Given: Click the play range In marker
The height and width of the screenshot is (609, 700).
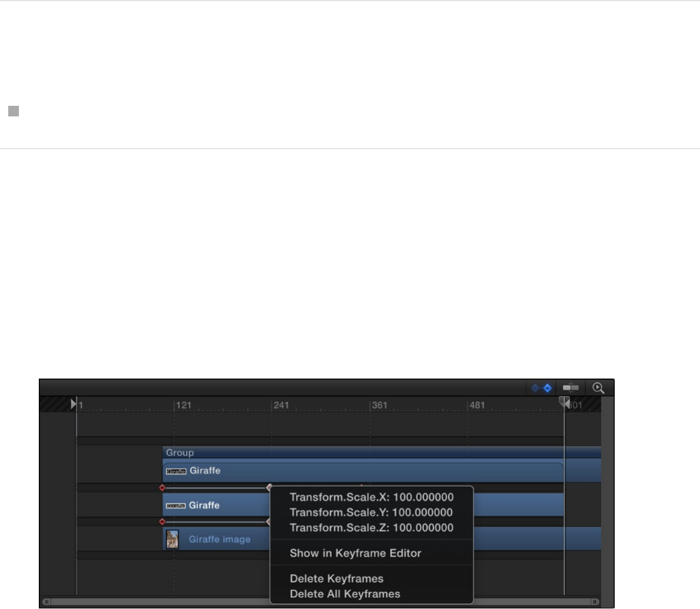Looking at the screenshot, I should tap(74, 404).
